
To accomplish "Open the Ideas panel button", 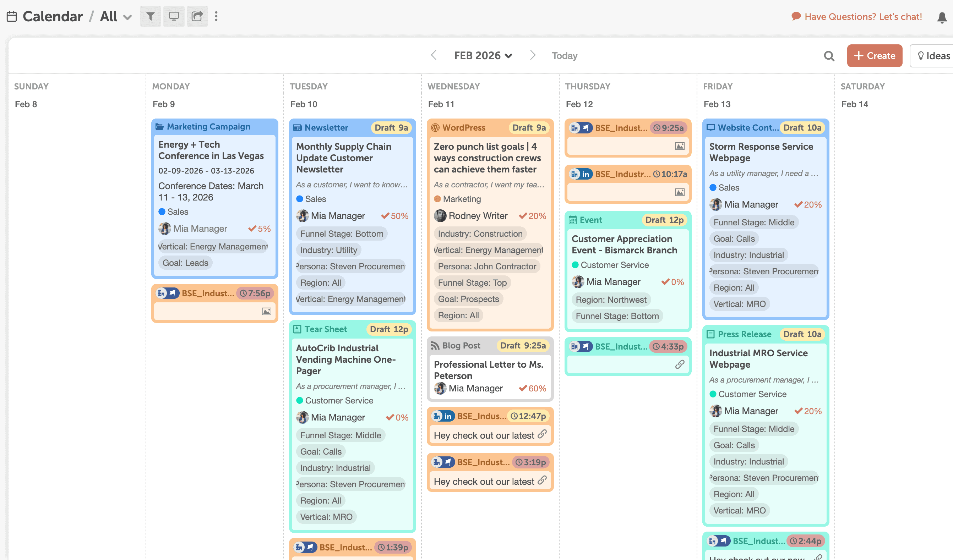I will click(x=934, y=56).
